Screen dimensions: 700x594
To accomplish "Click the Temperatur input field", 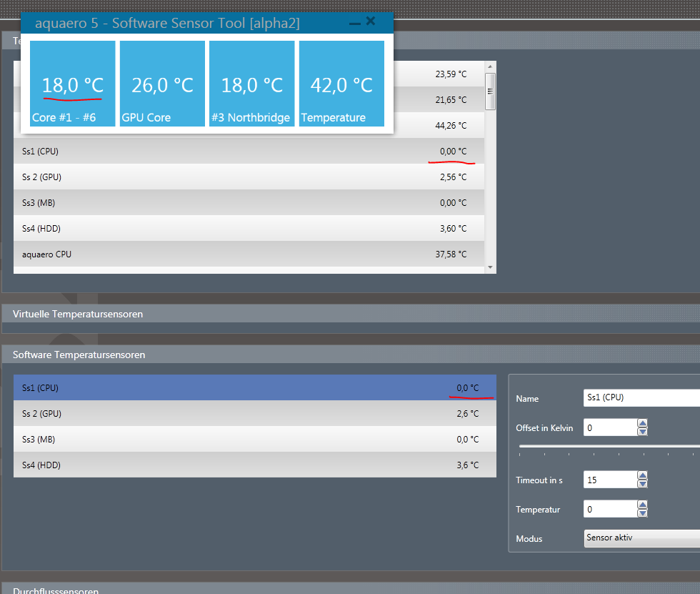I will [610, 509].
